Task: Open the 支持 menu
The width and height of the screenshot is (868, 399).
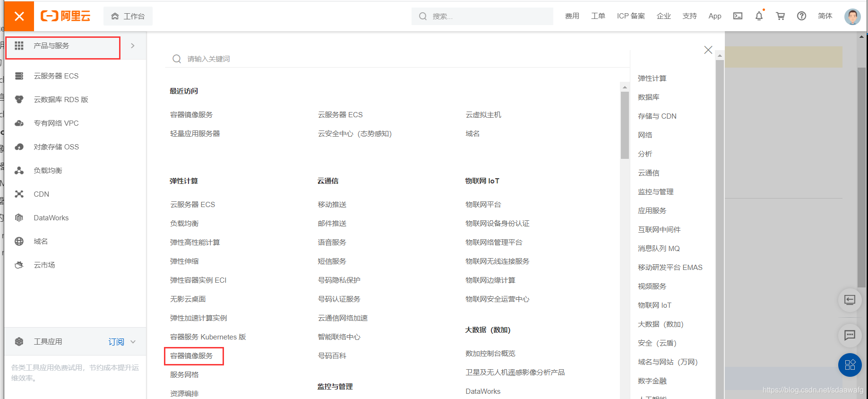Action: [689, 16]
